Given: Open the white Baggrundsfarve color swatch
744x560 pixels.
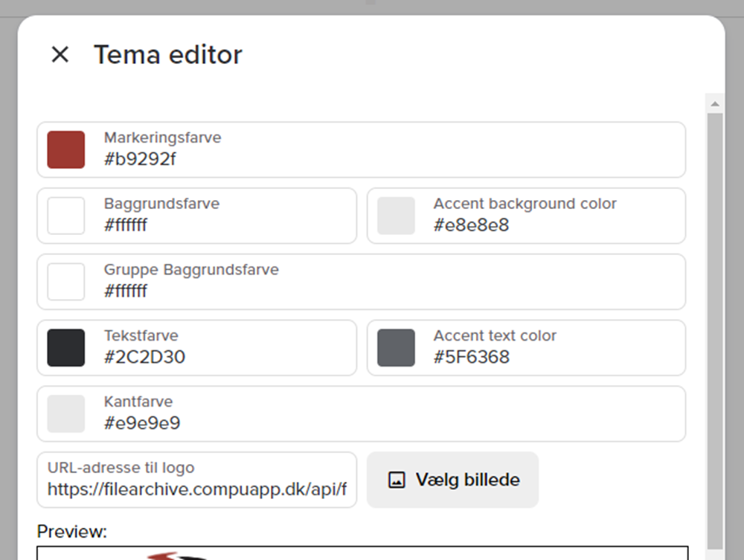Looking at the screenshot, I should coord(66,216).
